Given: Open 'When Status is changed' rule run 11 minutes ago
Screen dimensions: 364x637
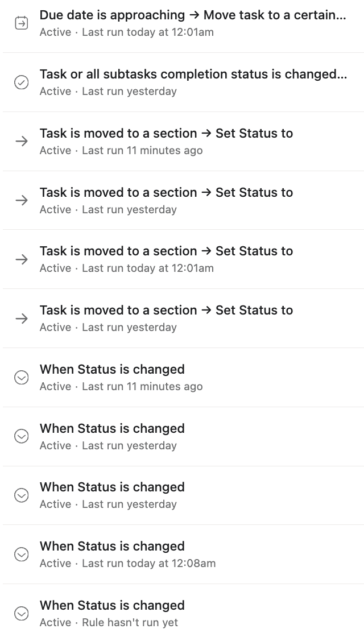Looking at the screenshot, I should [x=112, y=370].
